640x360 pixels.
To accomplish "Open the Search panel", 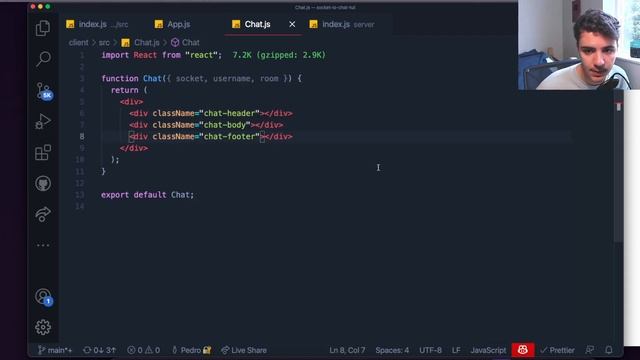I will point(43,59).
